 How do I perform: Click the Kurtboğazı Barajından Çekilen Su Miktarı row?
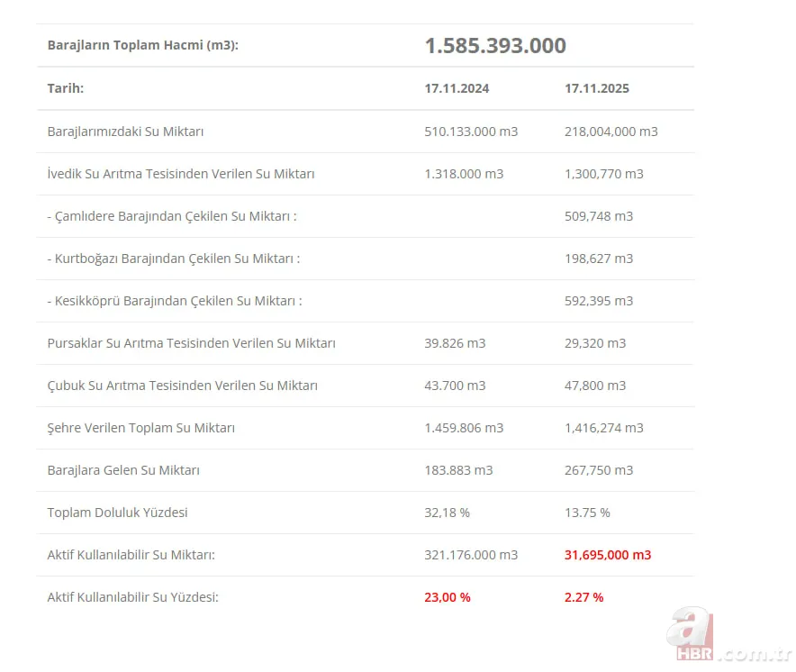173,259
